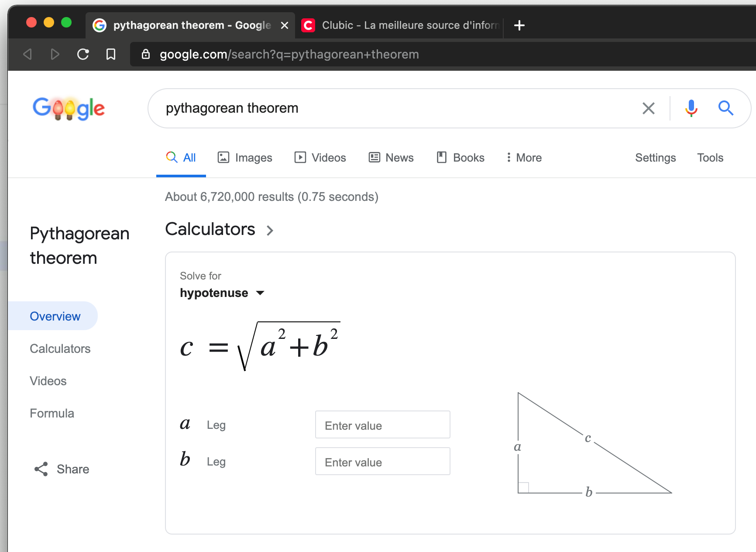Click the Leg b value input field
Image resolution: width=756 pixels, height=552 pixels.
(x=382, y=462)
